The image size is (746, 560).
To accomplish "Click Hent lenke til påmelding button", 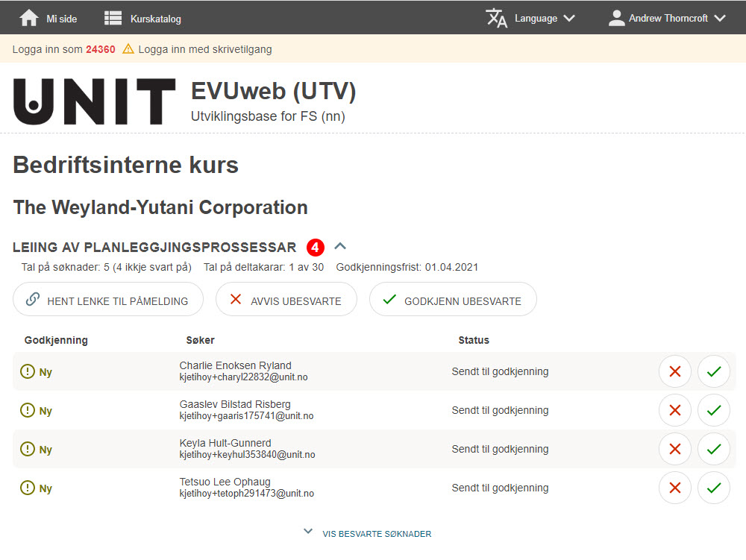I will click(108, 299).
